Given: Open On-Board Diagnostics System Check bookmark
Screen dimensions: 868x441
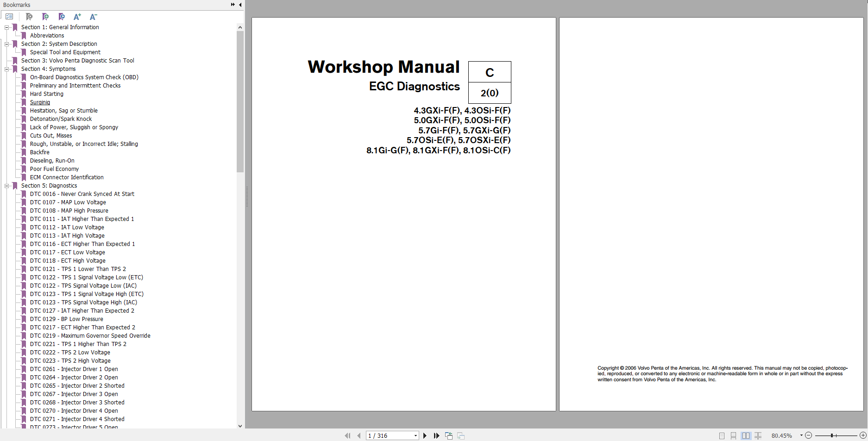Looking at the screenshot, I should tap(84, 77).
